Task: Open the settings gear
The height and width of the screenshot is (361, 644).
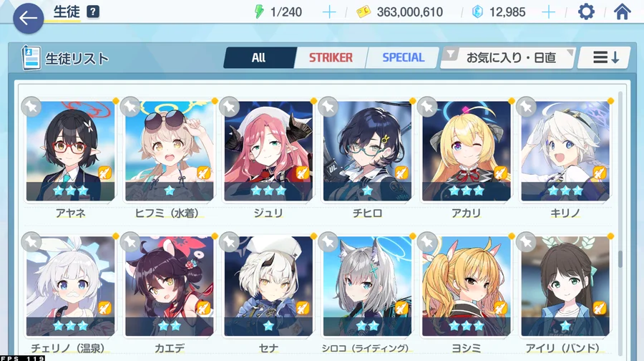Action: (x=586, y=12)
